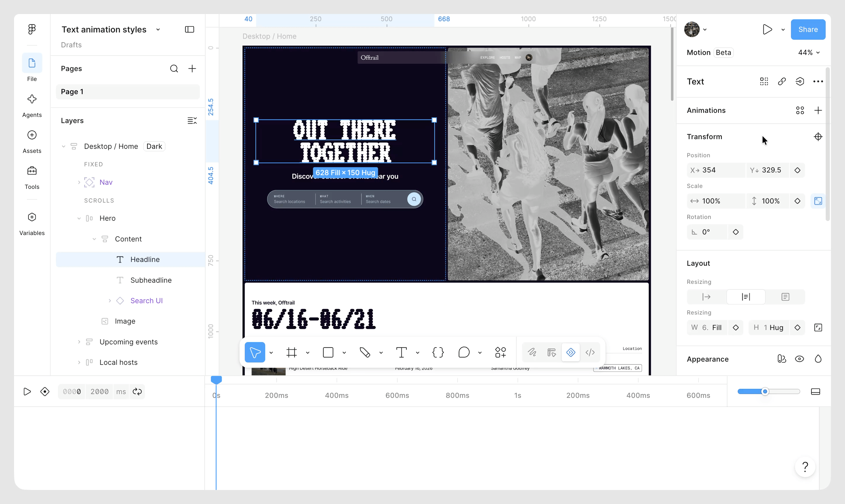Open the File panel tab
This screenshot has width=845, height=504.
[32, 67]
